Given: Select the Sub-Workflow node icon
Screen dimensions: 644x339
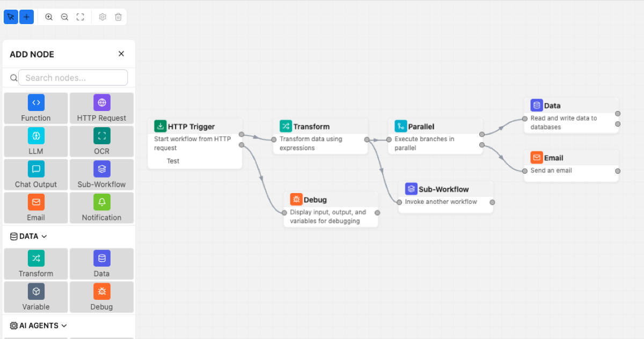Looking at the screenshot, I should (x=101, y=169).
